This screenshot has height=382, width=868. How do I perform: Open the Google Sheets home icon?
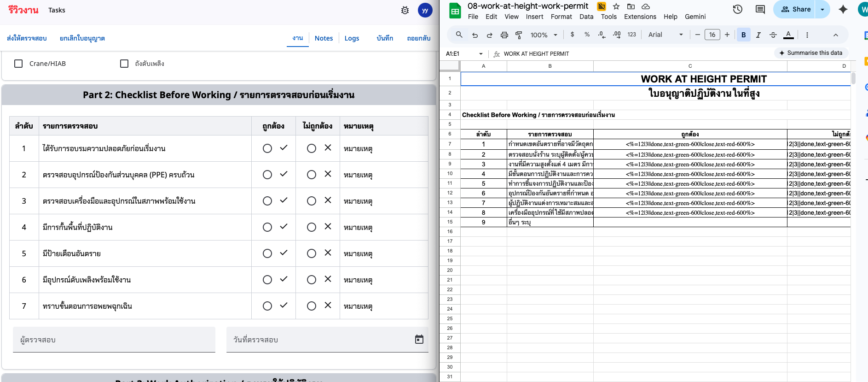(x=455, y=11)
